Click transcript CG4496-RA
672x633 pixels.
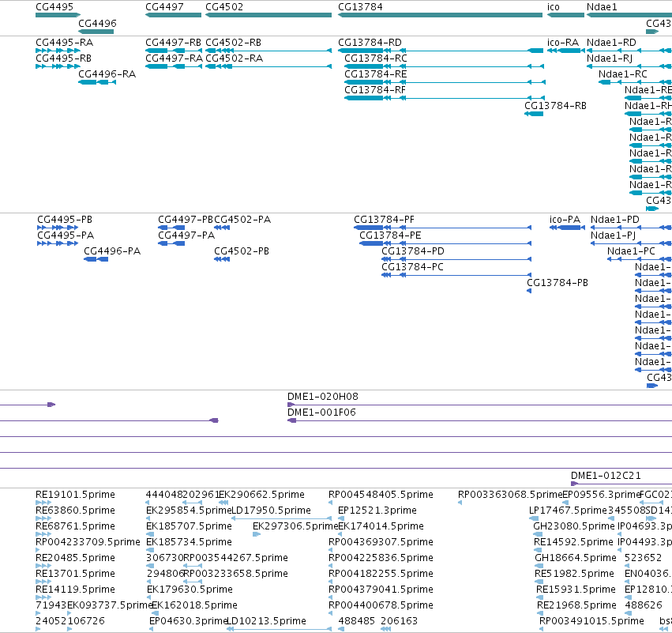click(x=107, y=74)
